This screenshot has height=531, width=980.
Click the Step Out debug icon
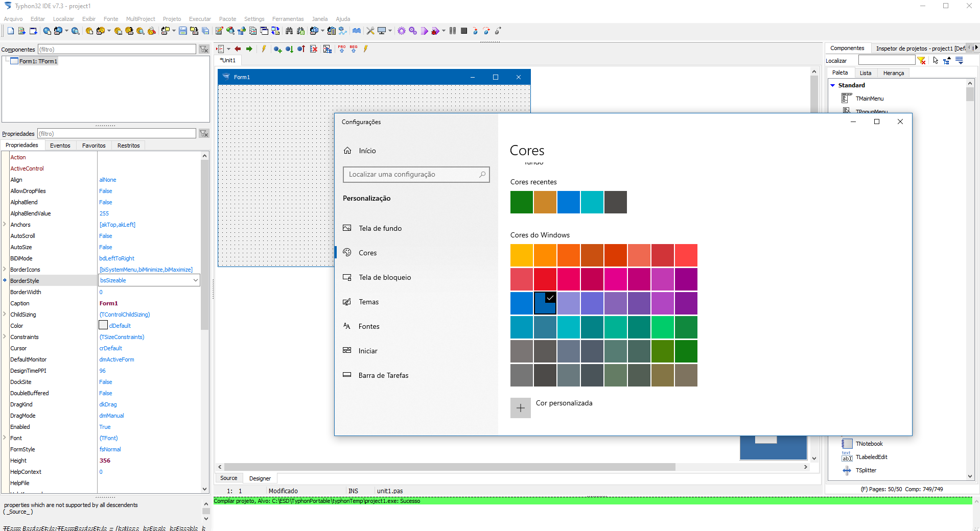(498, 31)
